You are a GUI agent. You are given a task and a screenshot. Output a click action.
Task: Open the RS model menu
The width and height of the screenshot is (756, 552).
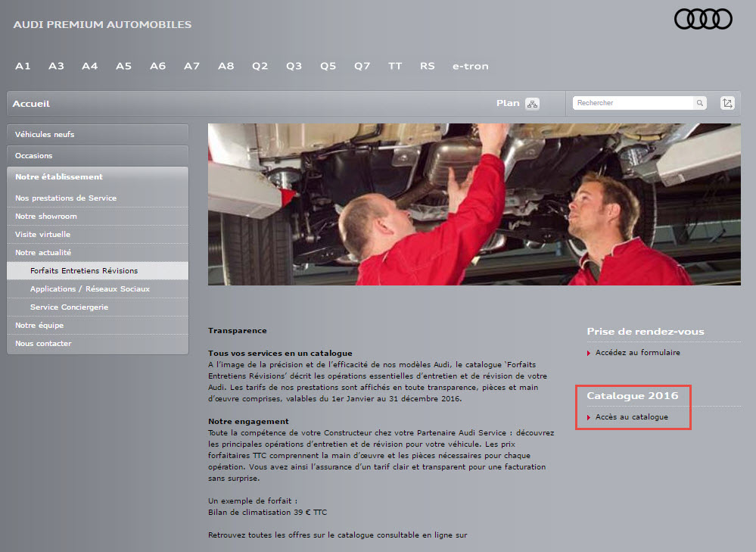(427, 66)
